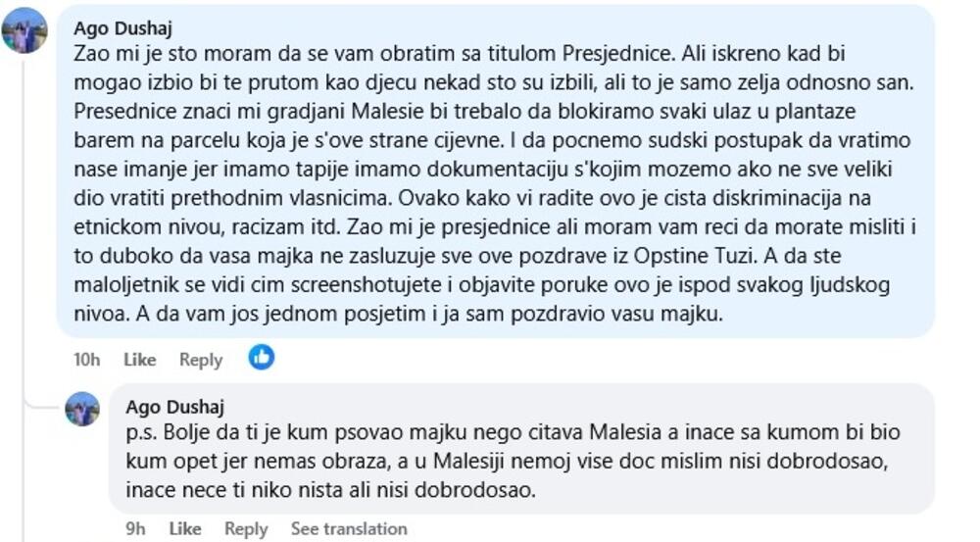Click See translation under the reply

point(348,528)
